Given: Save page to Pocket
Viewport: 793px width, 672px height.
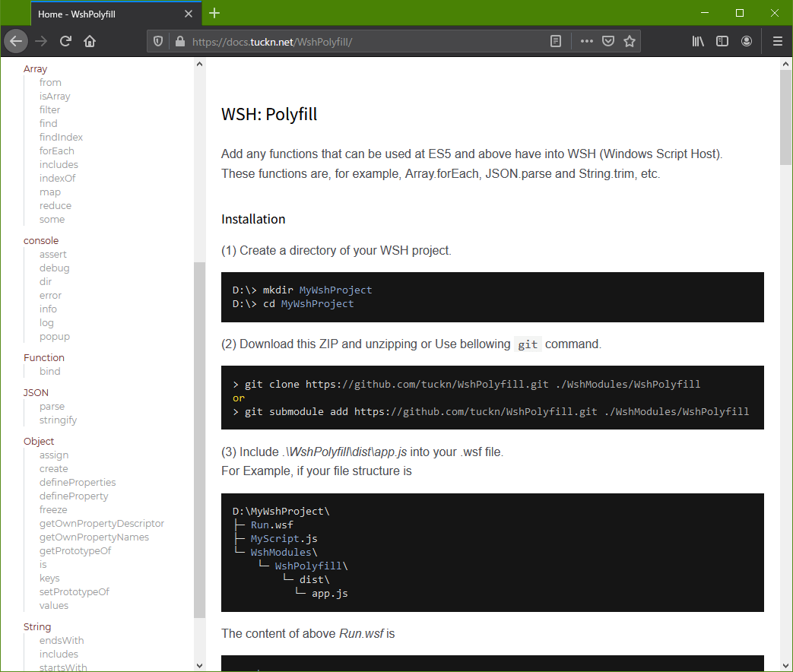Looking at the screenshot, I should pos(607,41).
